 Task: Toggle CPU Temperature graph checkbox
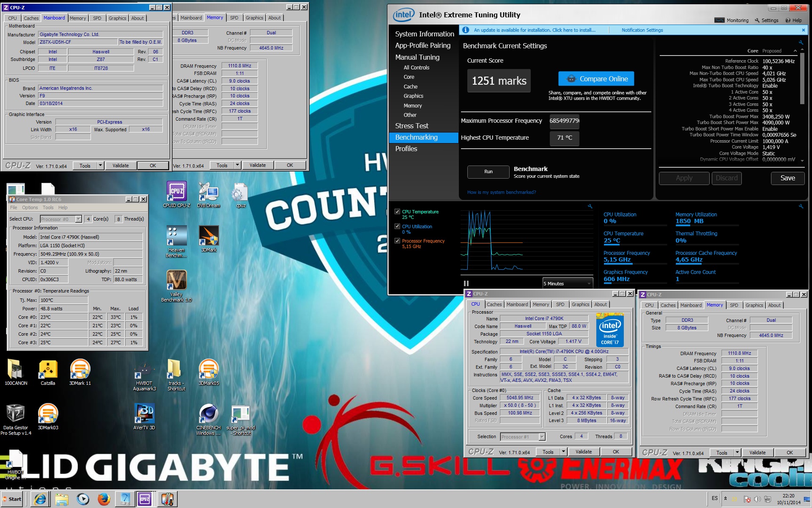coord(397,212)
